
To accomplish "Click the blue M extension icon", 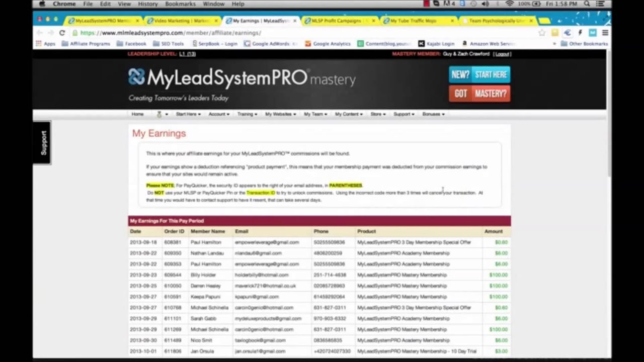I will [x=593, y=33].
